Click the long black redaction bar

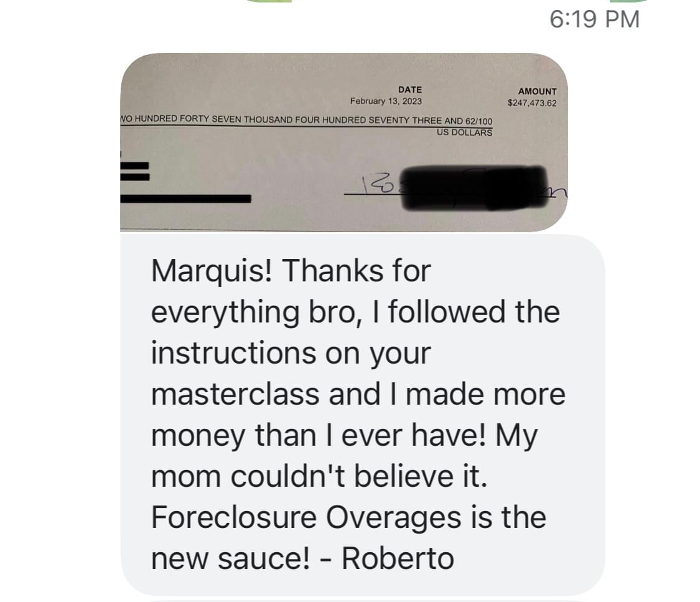(185, 199)
